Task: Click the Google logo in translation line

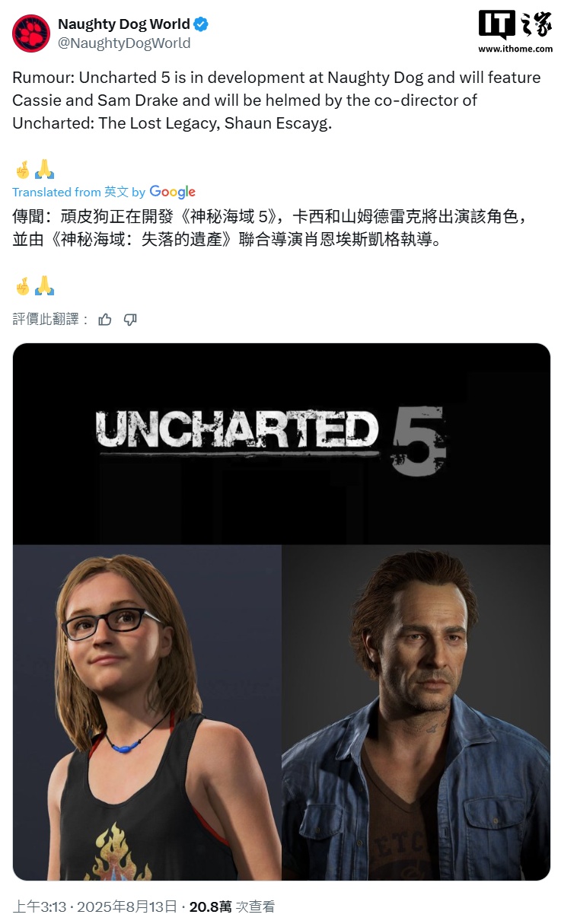Action: 173,192
